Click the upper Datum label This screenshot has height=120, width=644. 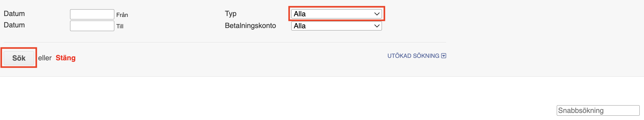point(14,14)
